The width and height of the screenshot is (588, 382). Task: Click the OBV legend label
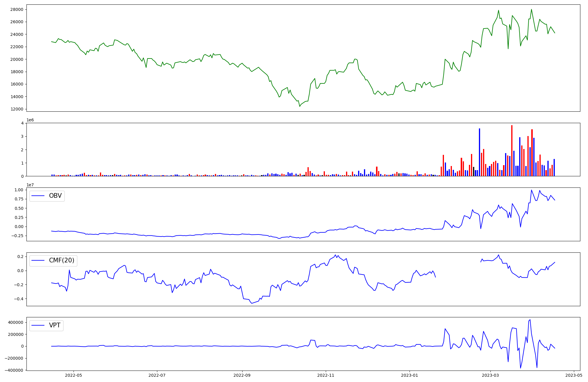(55, 196)
